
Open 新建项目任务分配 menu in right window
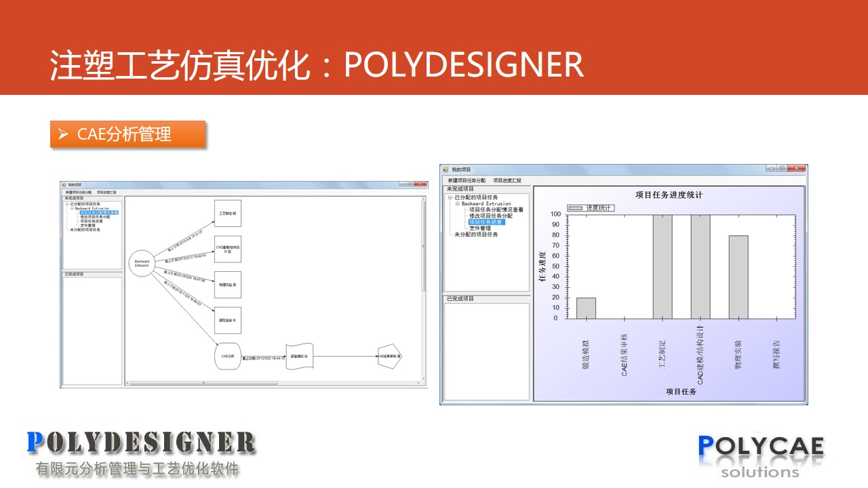click(x=467, y=180)
